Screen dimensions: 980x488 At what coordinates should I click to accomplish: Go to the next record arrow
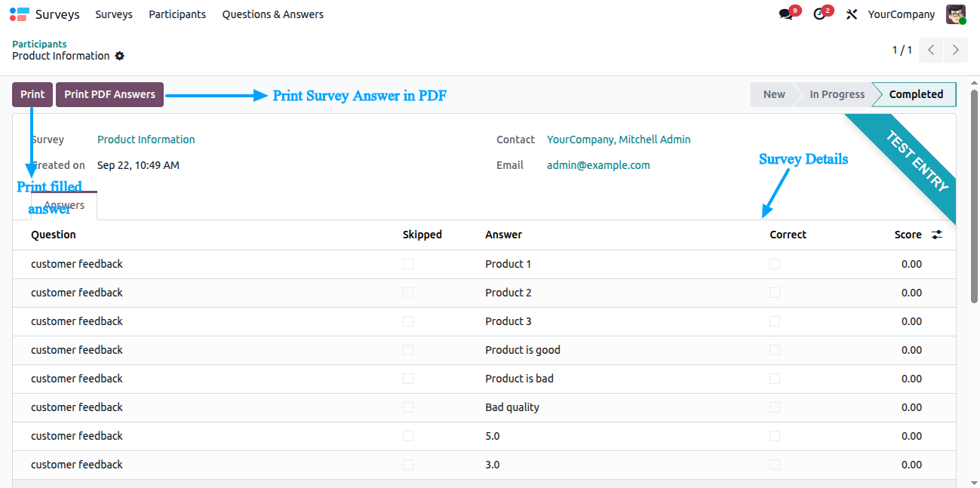pos(956,51)
